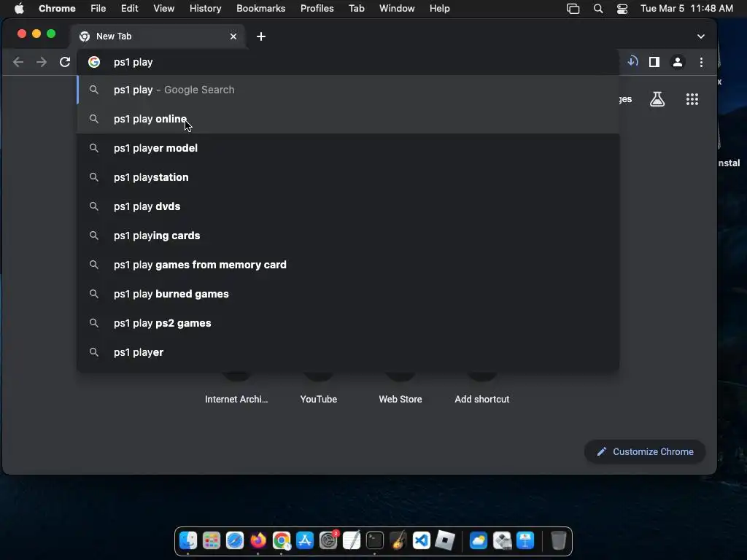Open the Edit menu
Screen dimensions: 747x560
(129, 8)
